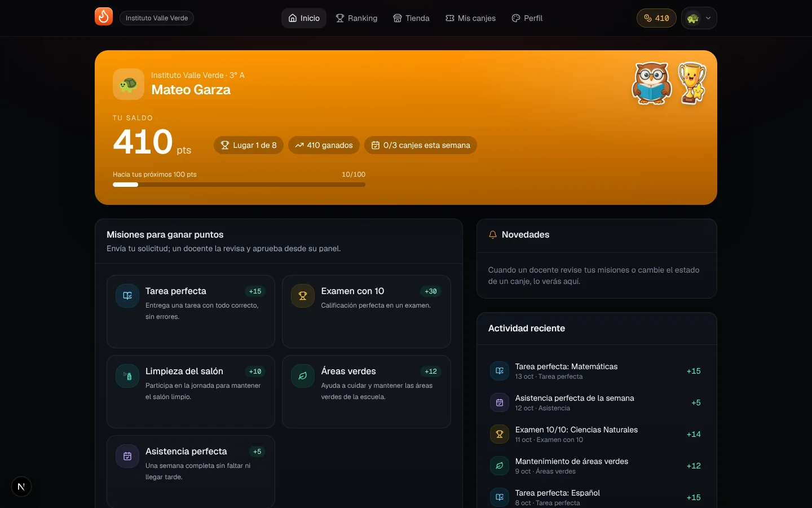This screenshot has width=812, height=508.
Task: Open the Asistencia perfecta mission card
Action: click(x=191, y=472)
